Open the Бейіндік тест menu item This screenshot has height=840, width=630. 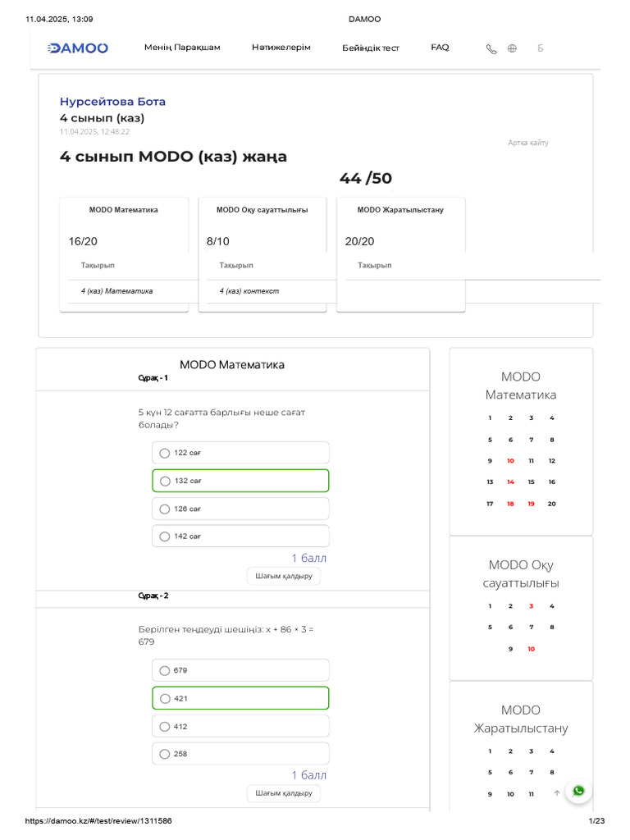[x=371, y=48]
